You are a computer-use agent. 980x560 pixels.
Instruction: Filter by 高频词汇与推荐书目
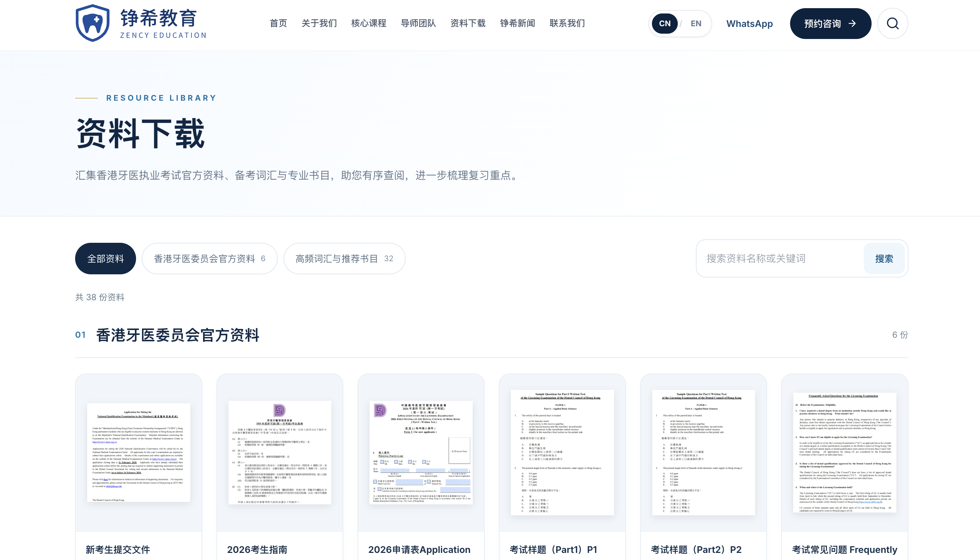click(344, 258)
